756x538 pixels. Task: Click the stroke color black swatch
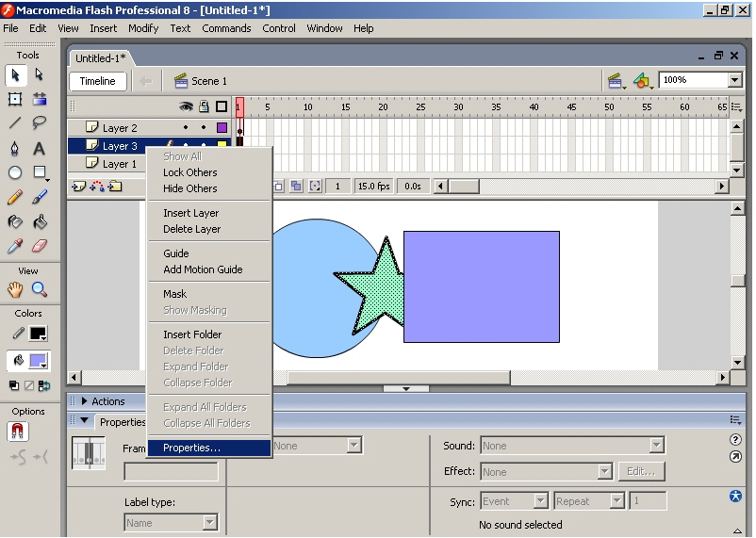tap(38, 334)
